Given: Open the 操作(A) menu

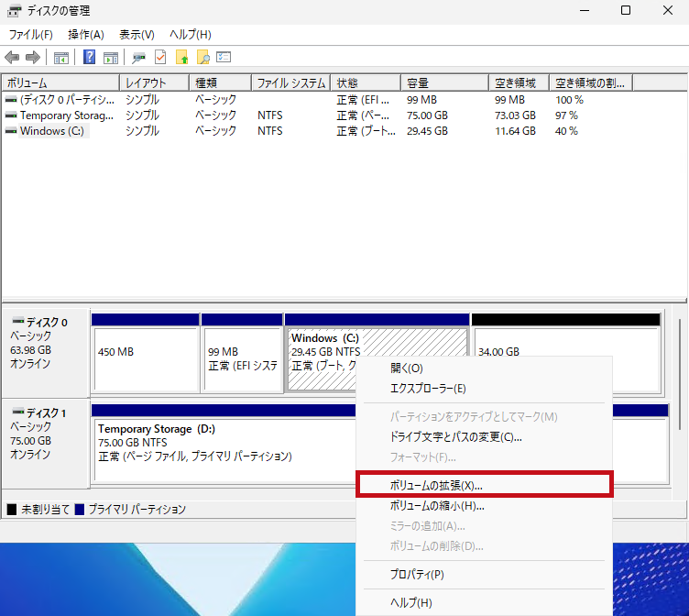Looking at the screenshot, I should (86, 35).
